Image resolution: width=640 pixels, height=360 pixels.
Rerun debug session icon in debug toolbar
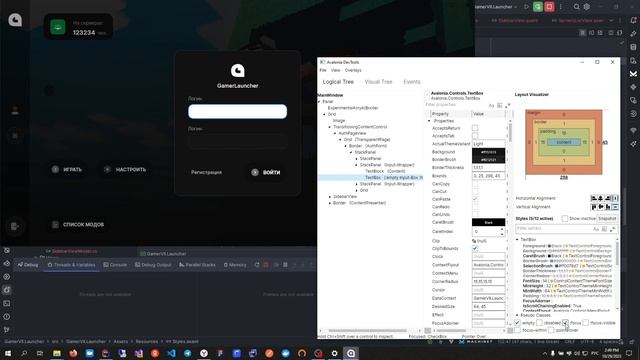[257, 265]
